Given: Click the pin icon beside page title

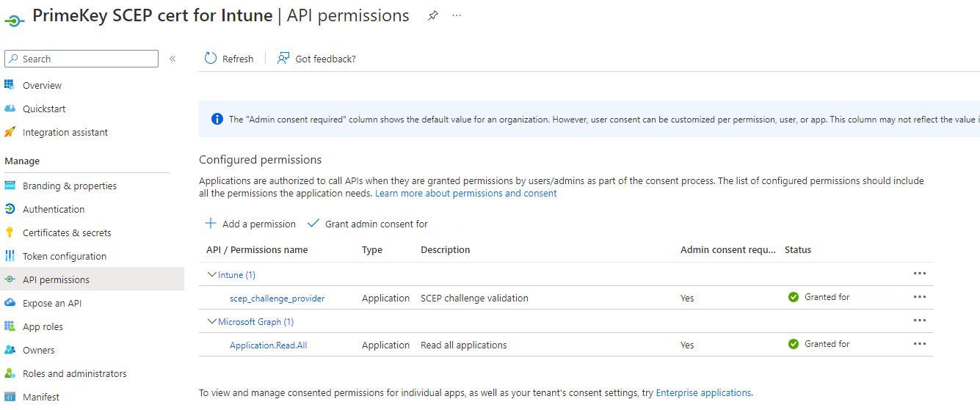Looking at the screenshot, I should pyautogui.click(x=433, y=16).
